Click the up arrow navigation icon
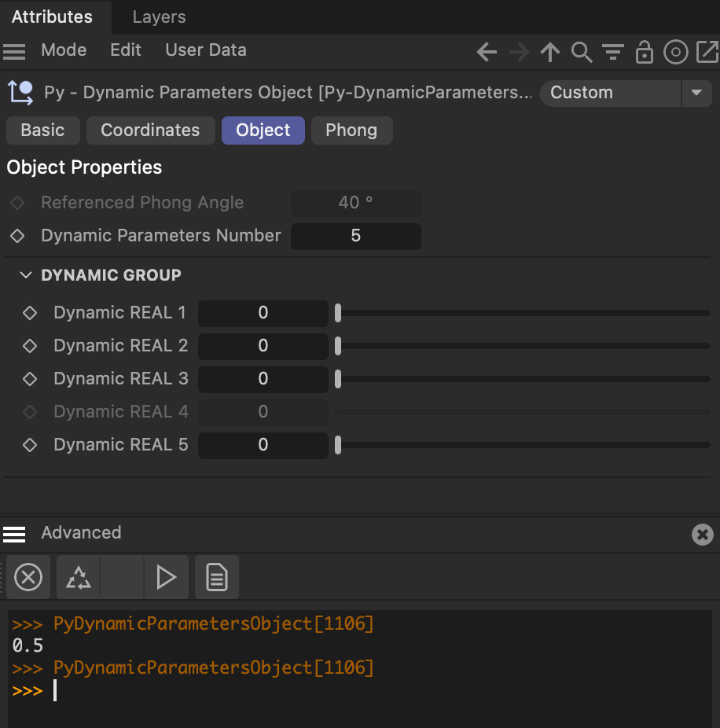The width and height of the screenshot is (720, 728). (x=550, y=53)
